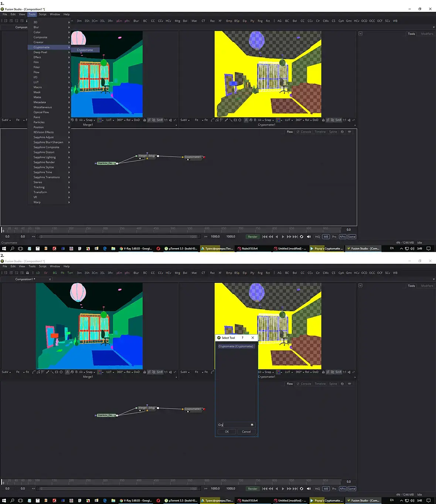
Task: Switch to the Spline tab in the upper window
Action: coord(333,132)
